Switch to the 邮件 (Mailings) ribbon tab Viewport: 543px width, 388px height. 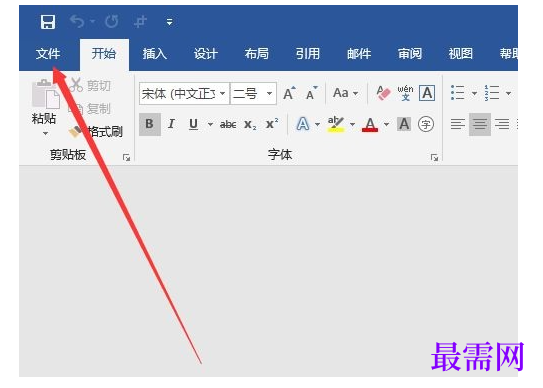pyautogui.click(x=359, y=54)
